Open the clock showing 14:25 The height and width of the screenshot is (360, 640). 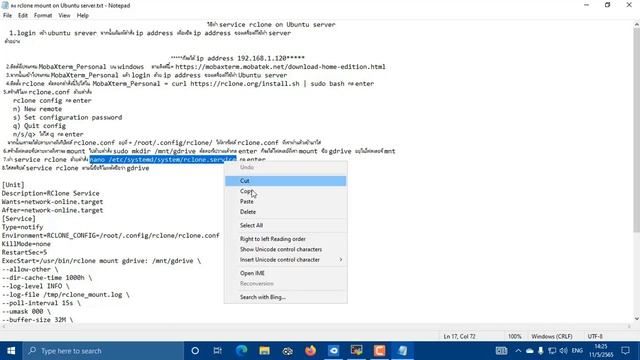click(601, 351)
